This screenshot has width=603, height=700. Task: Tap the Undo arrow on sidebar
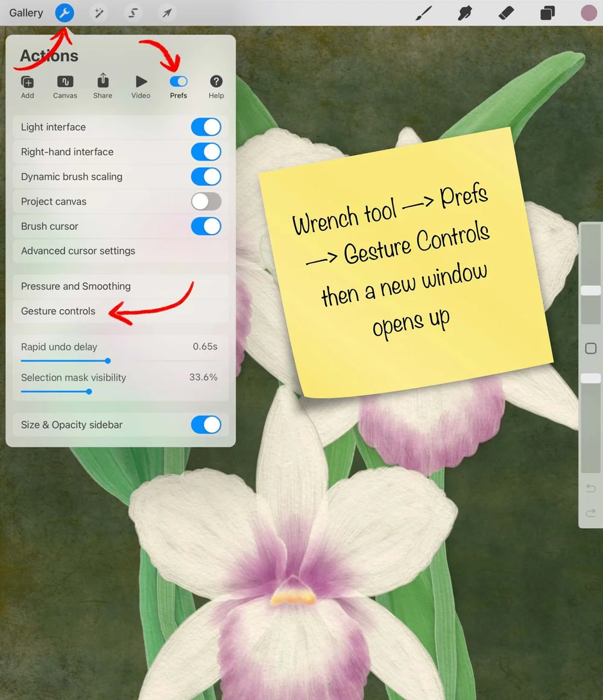(590, 488)
